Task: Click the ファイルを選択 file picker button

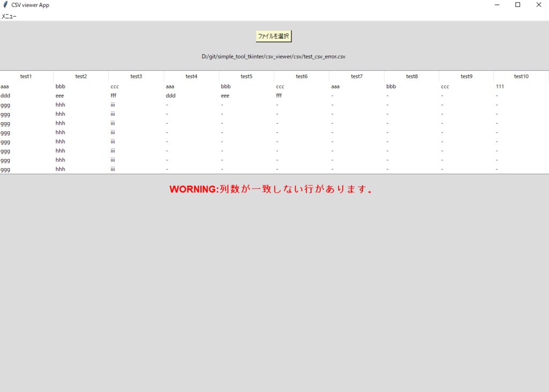Action: tap(274, 36)
